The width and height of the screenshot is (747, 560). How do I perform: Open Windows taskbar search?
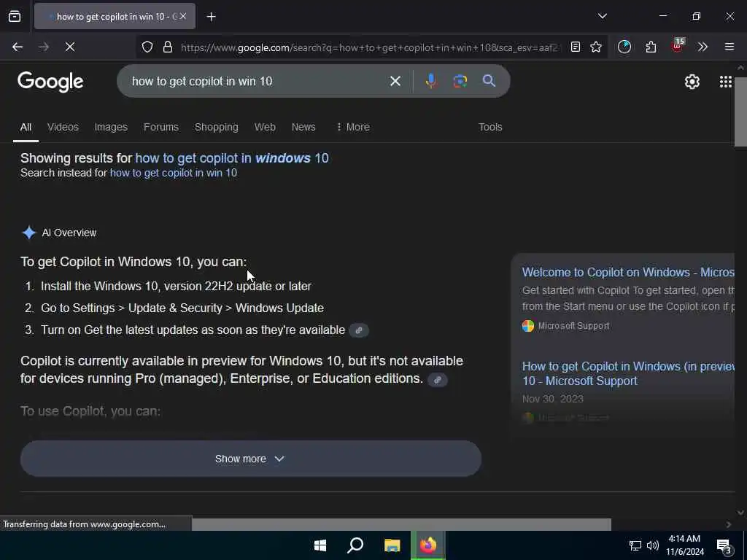355,545
